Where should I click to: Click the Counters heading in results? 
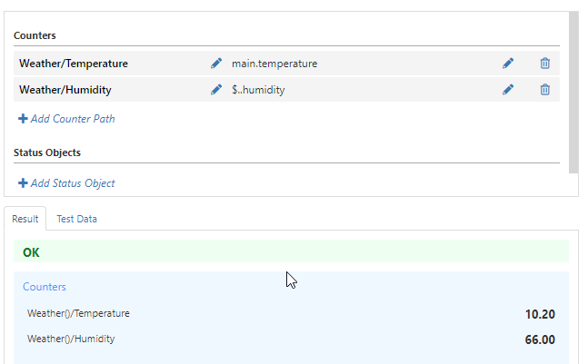tap(45, 287)
